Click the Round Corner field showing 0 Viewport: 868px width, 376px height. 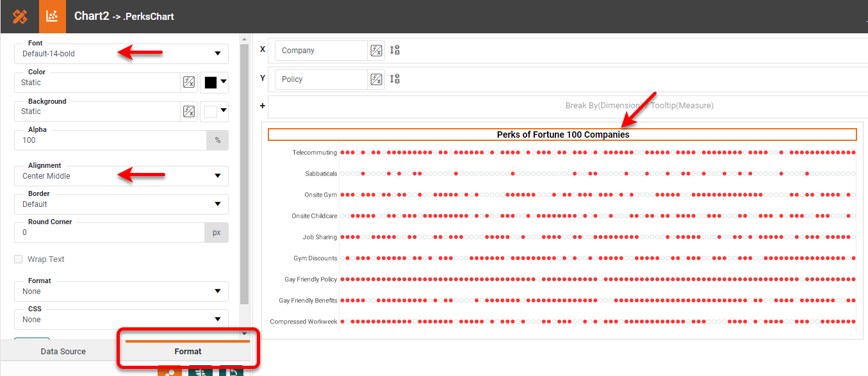click(x=109, y=233)
